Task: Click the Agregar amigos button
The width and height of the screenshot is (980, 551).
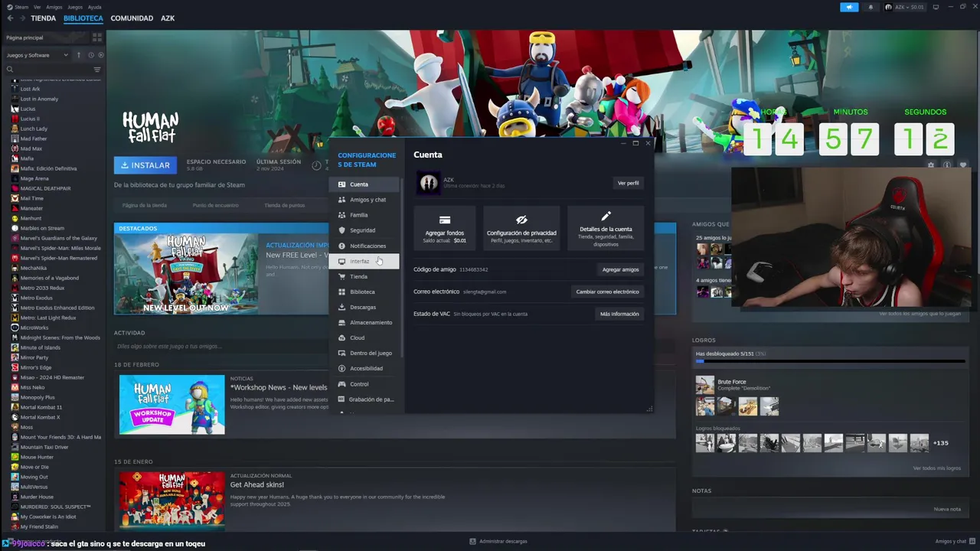Action: pos(620,269)
